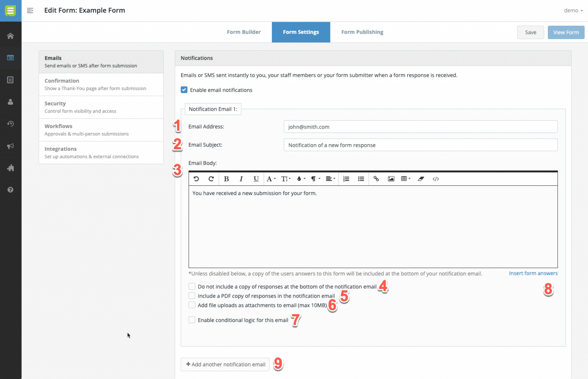Open the Home icon in the left sidebar
This screenshot has width=588, height=379.
[x=11, y=35]
